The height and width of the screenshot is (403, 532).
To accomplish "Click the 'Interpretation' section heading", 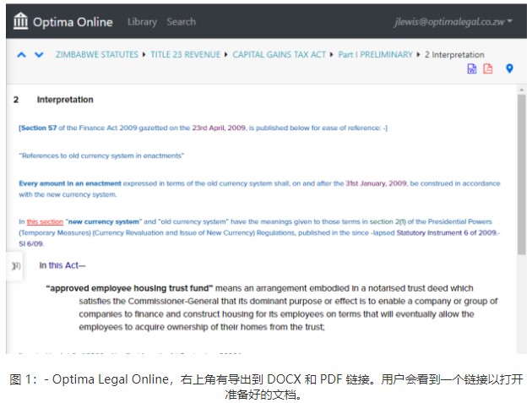I will (x=65, y=100).
